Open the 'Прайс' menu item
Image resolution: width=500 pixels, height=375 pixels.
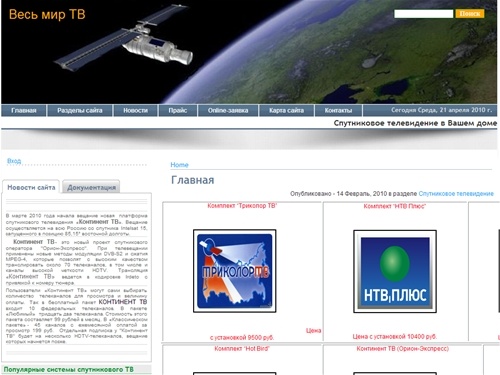point(178,110)
